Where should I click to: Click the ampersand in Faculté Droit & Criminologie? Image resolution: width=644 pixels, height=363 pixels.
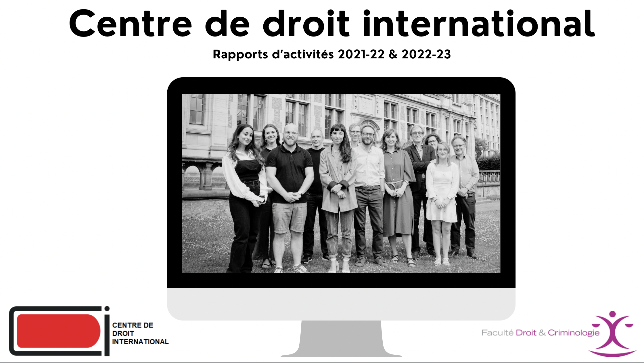point(542,333)
